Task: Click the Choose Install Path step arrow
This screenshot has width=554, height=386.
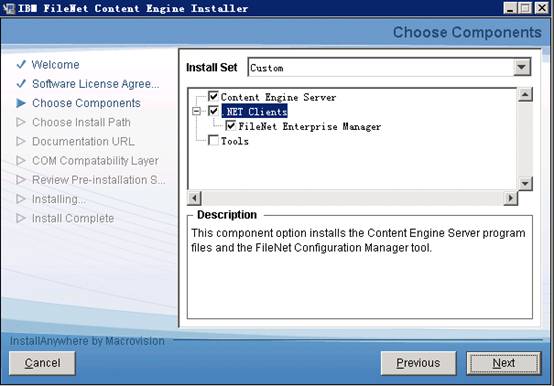Action: (x=21, y=122)
